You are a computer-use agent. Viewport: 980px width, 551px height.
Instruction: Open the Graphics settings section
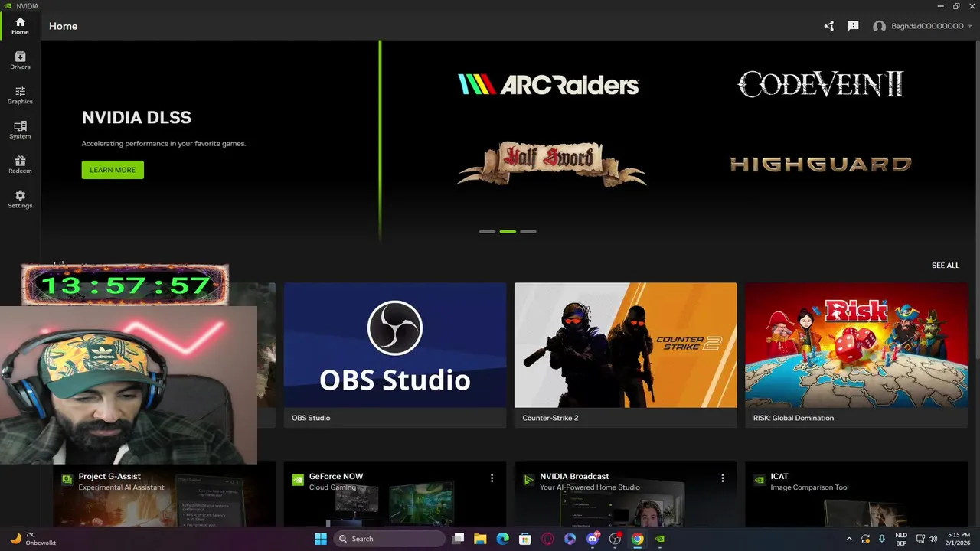20,95
